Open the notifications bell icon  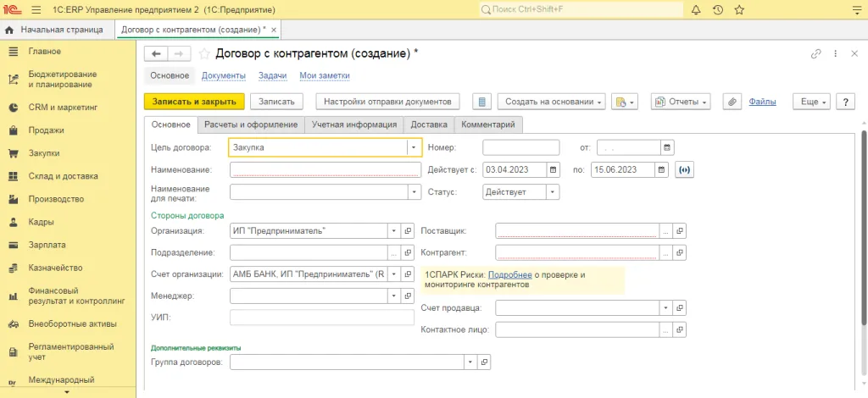click(696, 10)
